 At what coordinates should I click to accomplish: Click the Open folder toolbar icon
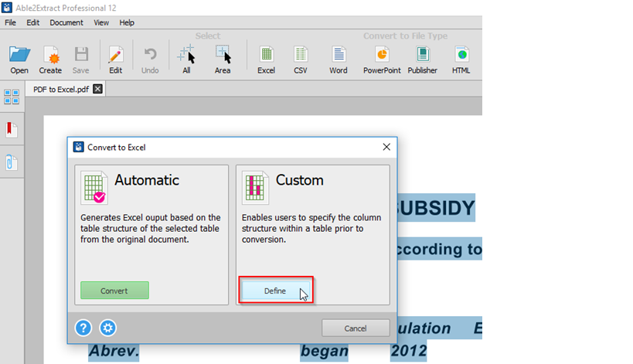tap(19, 54)
